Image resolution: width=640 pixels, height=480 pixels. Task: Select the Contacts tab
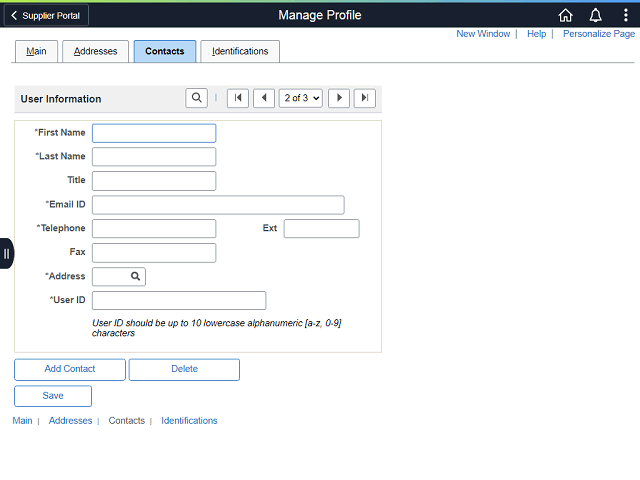pos(165,51)
